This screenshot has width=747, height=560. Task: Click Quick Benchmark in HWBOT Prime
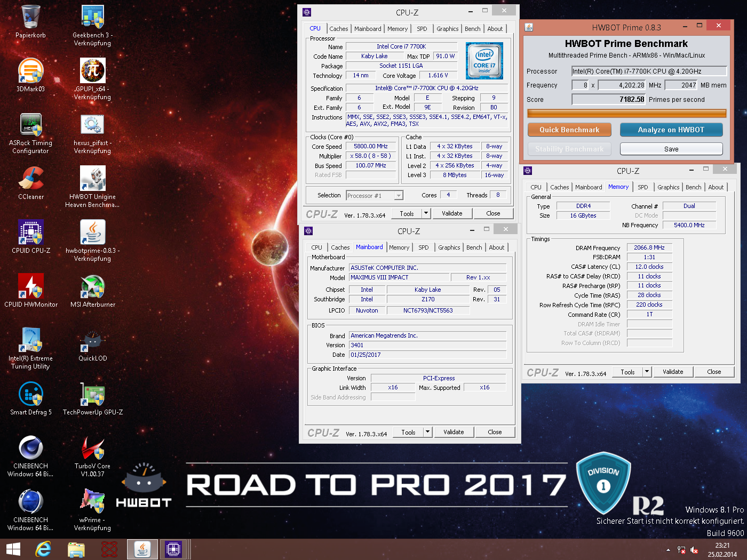tap(569, 130)
